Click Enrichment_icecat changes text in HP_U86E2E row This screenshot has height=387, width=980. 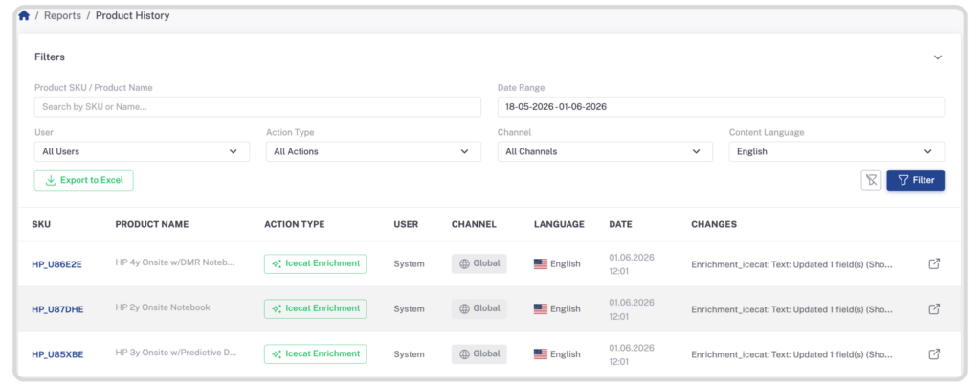[x=791, y=264]
